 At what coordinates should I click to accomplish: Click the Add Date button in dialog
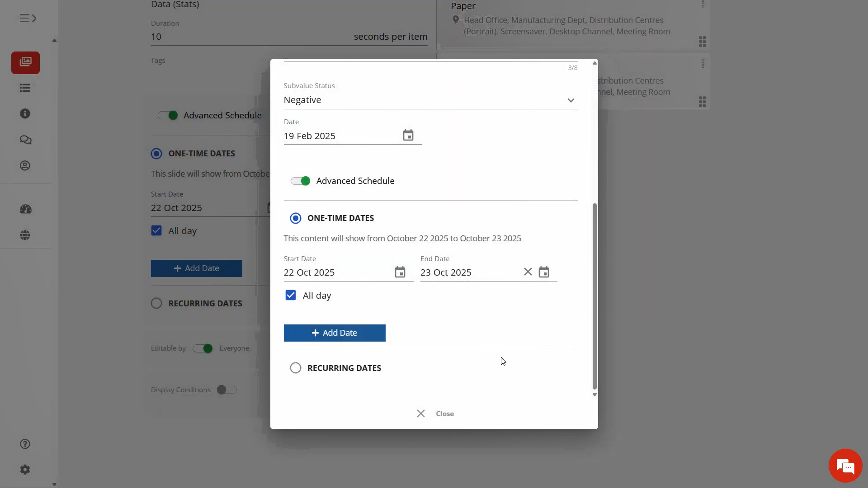pos(335,333)
